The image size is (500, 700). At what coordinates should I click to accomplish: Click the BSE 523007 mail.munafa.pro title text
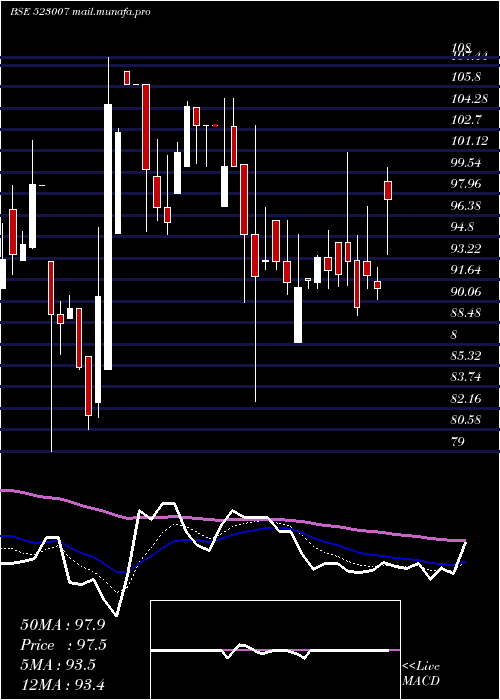[x=80, y=12]
